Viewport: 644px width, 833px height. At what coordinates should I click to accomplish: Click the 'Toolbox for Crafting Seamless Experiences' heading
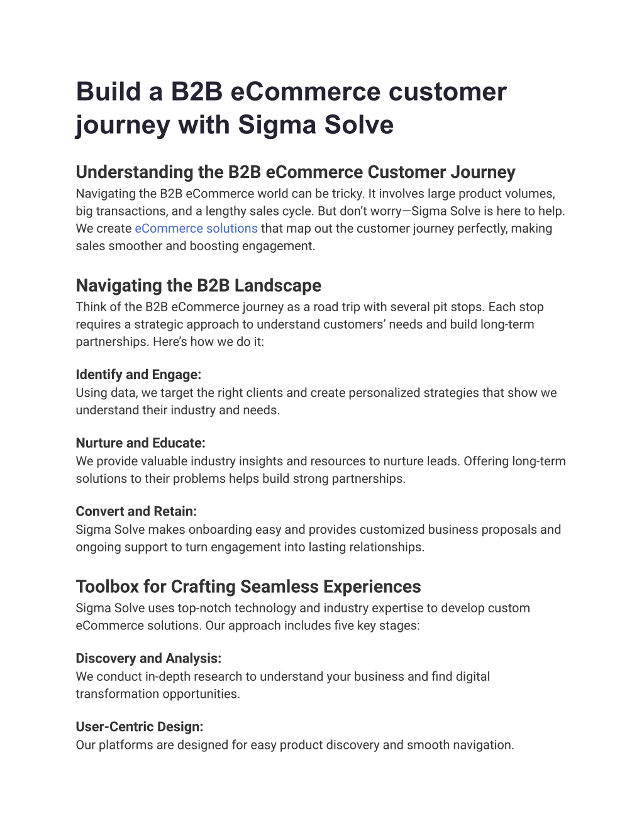pos(248,587)
